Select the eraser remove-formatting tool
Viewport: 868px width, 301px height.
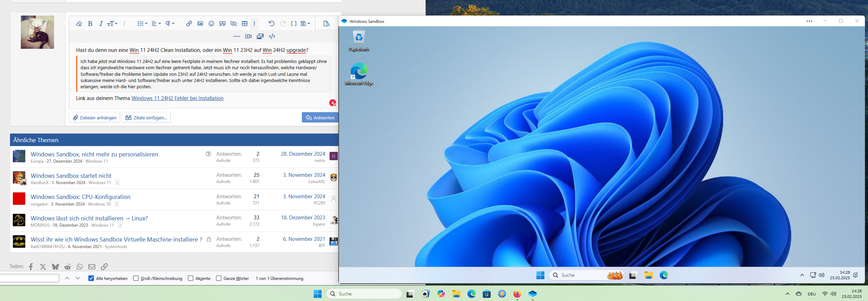coord(79,24)
